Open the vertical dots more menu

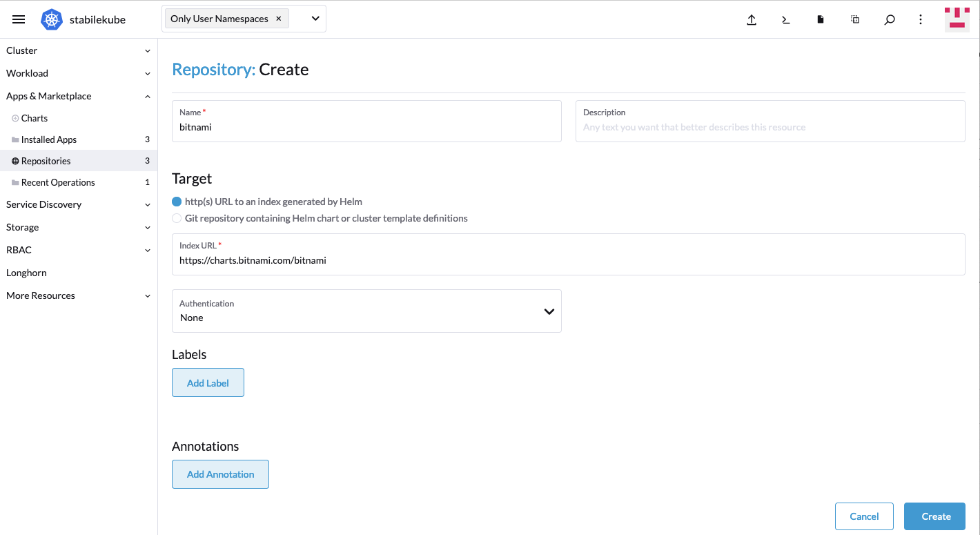921,19
